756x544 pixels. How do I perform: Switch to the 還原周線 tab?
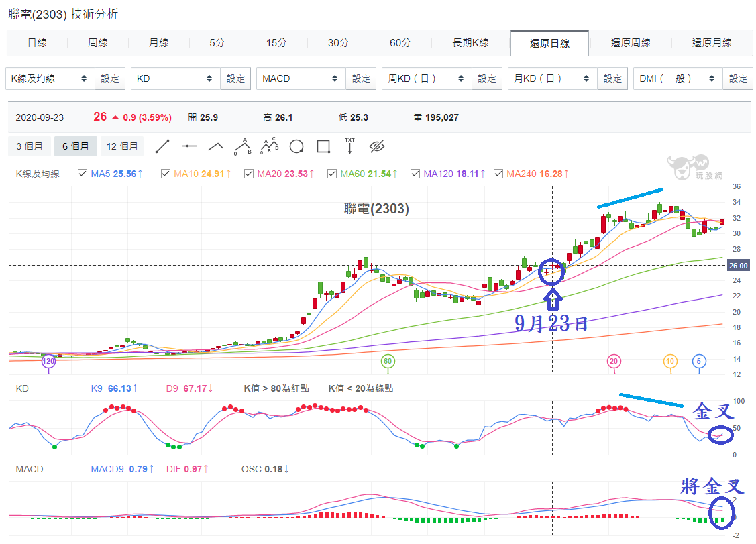(x=631, y=43)
